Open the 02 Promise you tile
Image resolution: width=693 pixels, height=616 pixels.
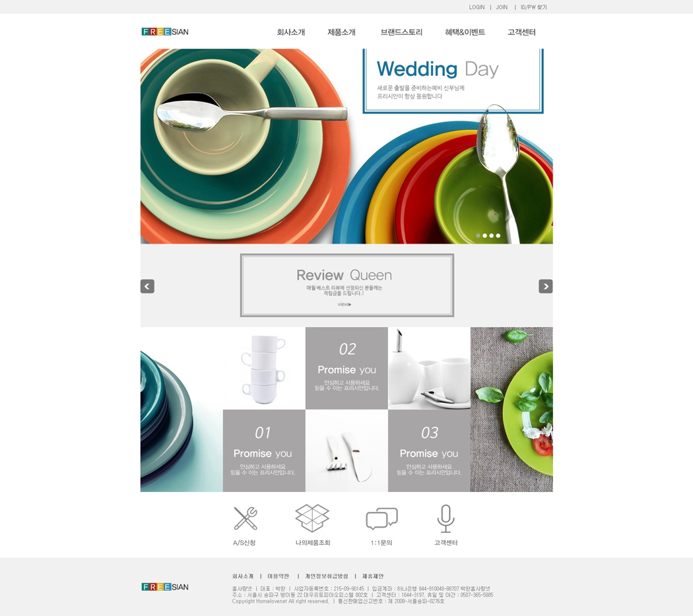point(346,368)
